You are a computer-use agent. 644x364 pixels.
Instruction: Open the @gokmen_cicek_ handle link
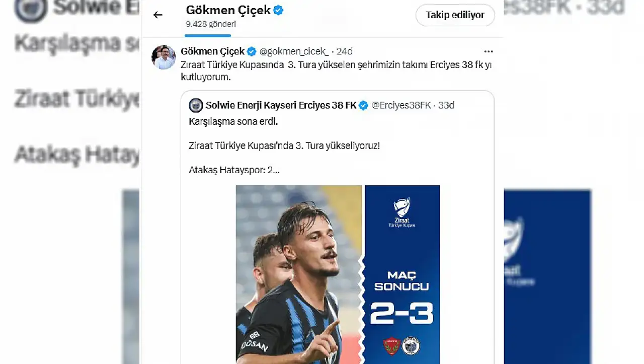pyautogui.click(x=294, y=51)
